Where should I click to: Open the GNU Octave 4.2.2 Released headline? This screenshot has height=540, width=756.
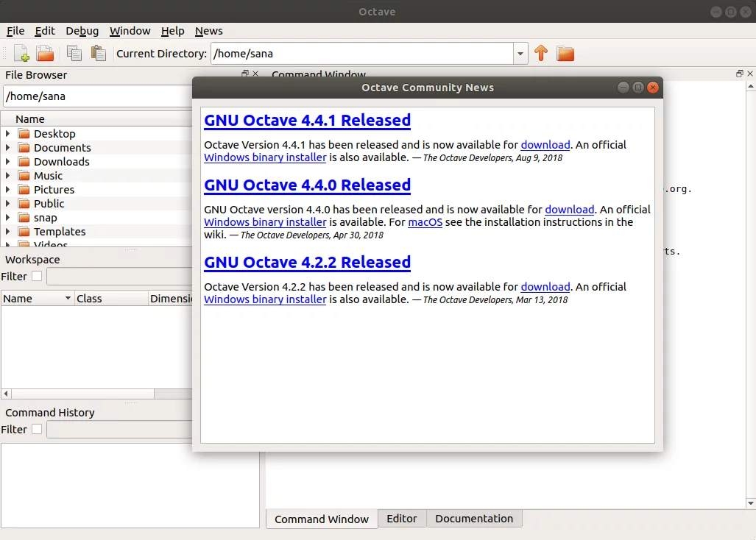tap(307, 262)
